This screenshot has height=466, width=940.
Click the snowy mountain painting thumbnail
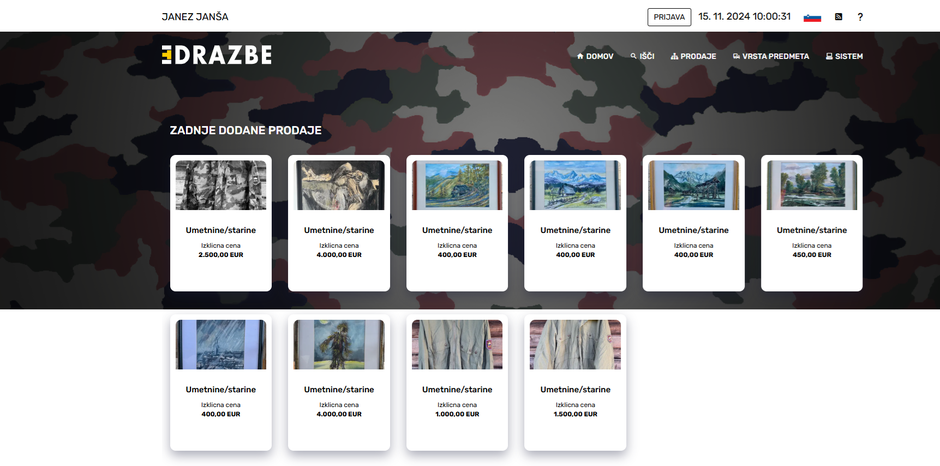[575, 185]
